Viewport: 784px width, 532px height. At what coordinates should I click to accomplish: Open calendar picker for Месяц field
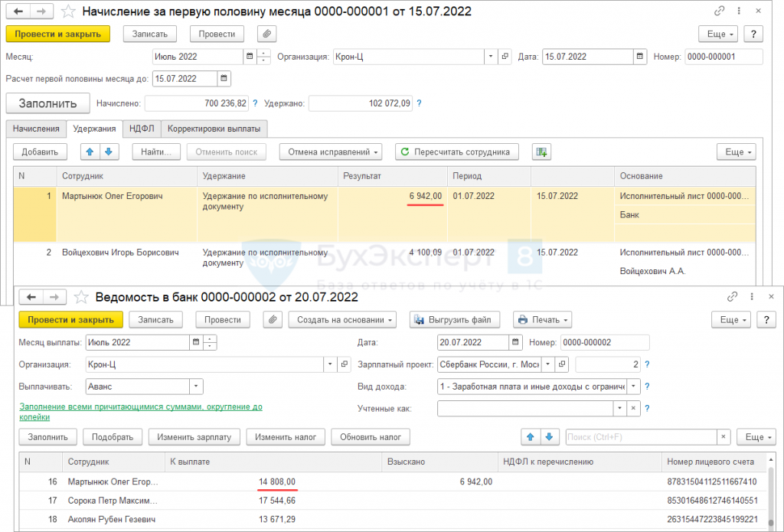[250, 57]
